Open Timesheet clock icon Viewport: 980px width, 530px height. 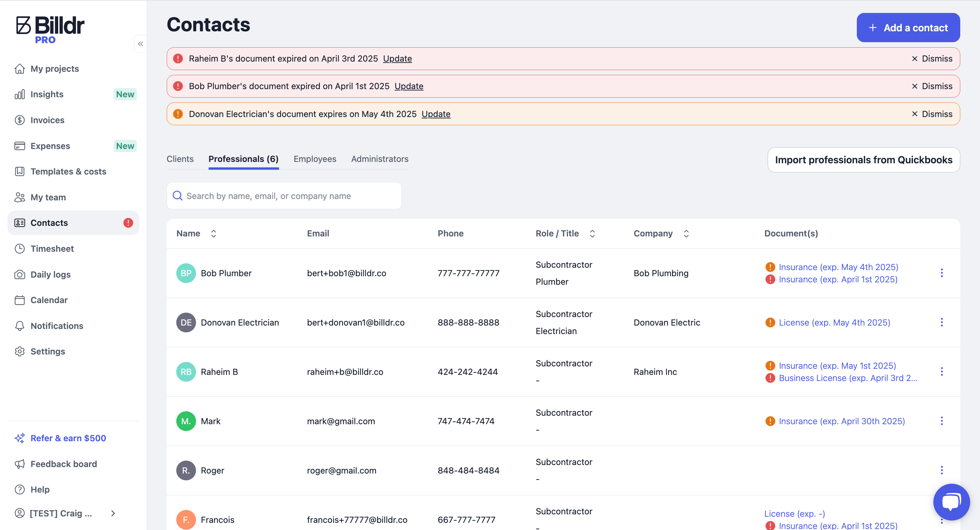coord(20,249)
